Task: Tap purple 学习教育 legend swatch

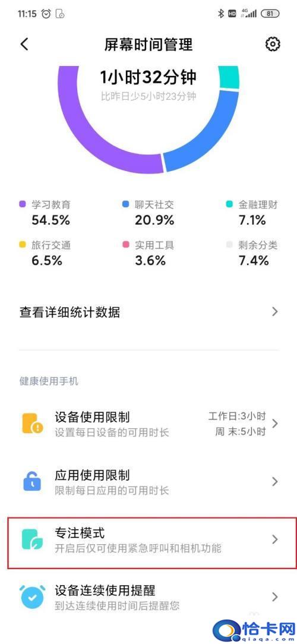Action: [23, 204]
